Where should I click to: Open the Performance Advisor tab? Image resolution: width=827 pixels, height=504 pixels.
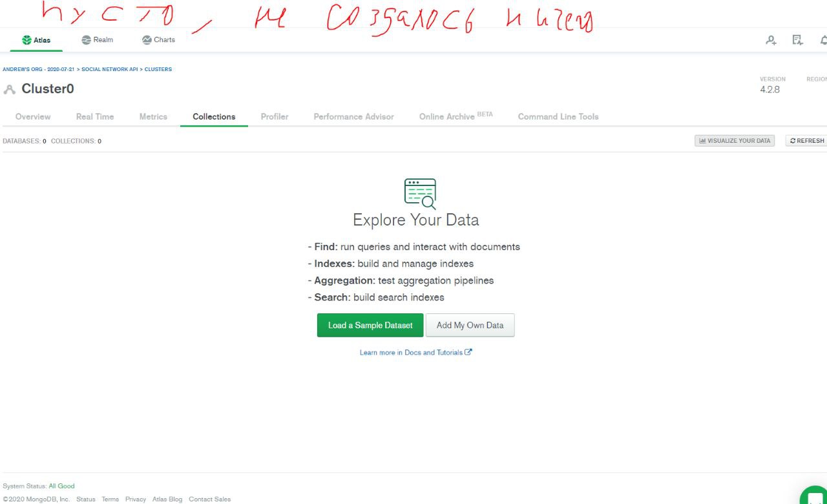[353, 116]
